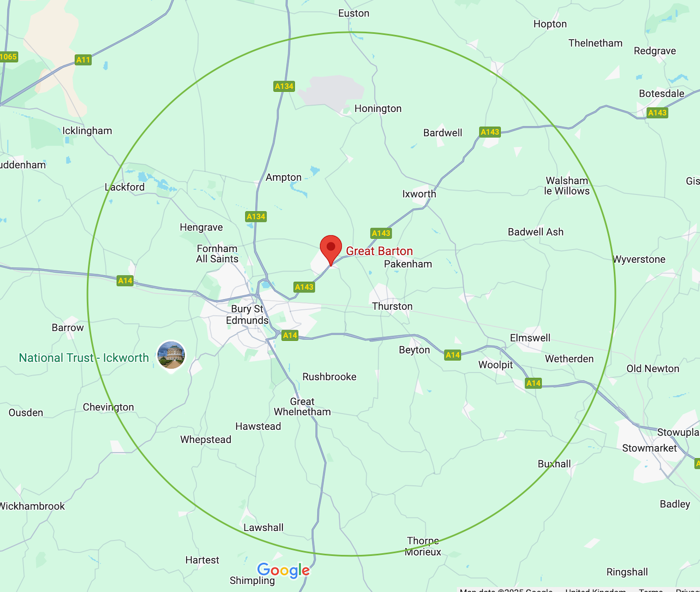The image size is (700, 592).
Task: Click the Walsham le Willows label
Action: point(567,186)
